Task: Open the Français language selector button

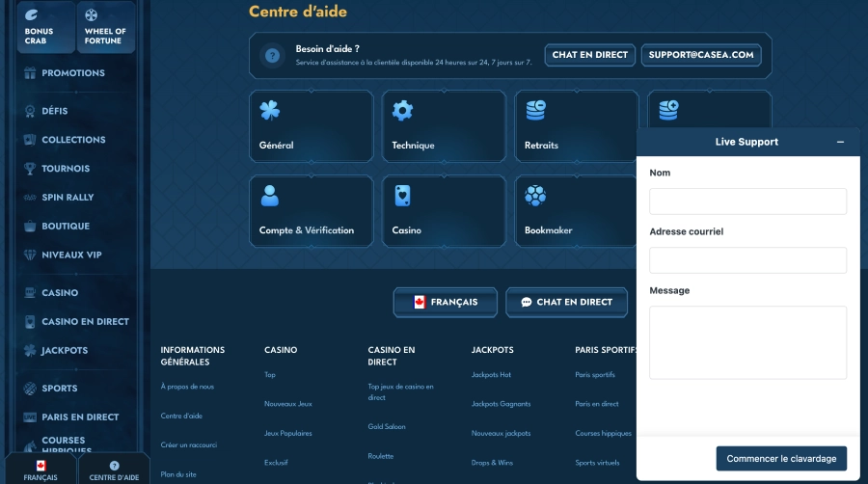Action: 445,302
